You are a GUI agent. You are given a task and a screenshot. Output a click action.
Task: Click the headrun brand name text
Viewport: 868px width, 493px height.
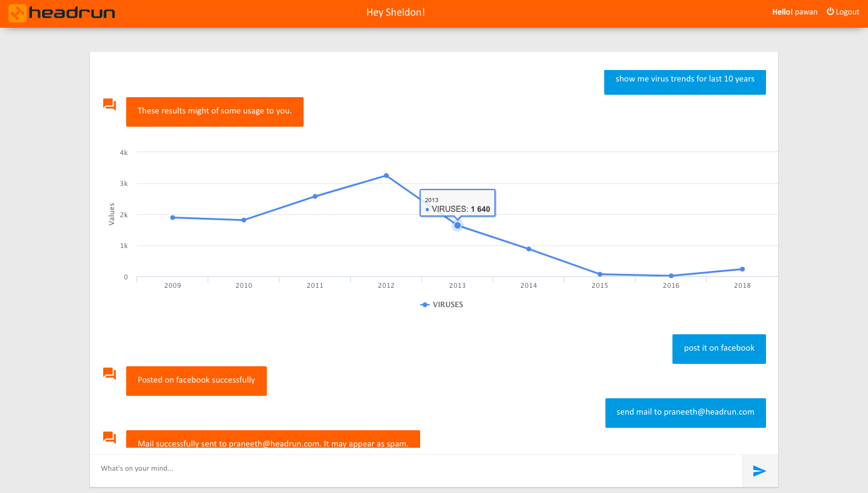(72, 13)
